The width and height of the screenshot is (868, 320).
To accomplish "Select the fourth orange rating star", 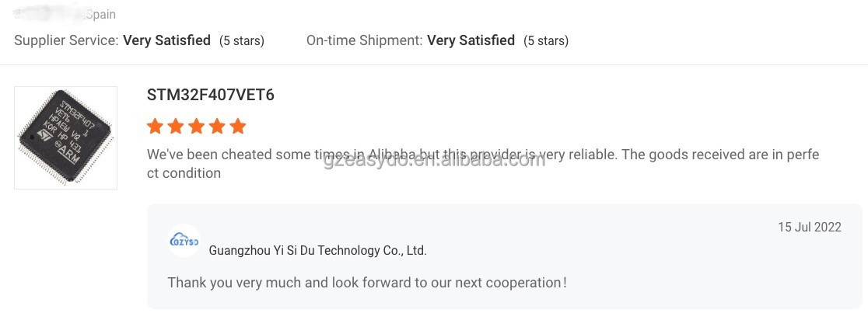I will click(217, 126).
